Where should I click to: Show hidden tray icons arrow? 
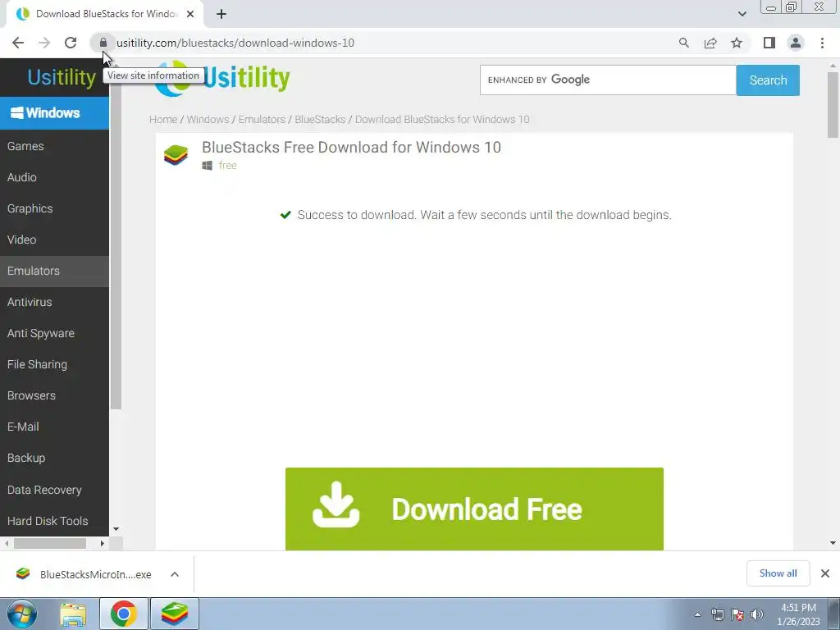point(697,614)
